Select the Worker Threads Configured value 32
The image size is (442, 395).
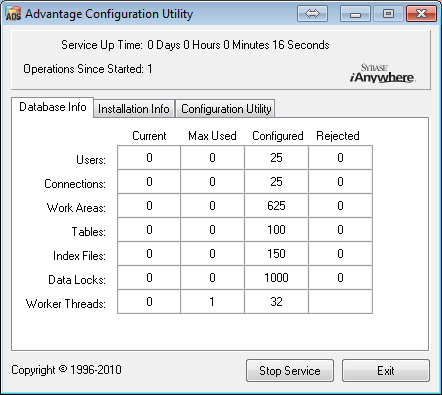(276, 302)
